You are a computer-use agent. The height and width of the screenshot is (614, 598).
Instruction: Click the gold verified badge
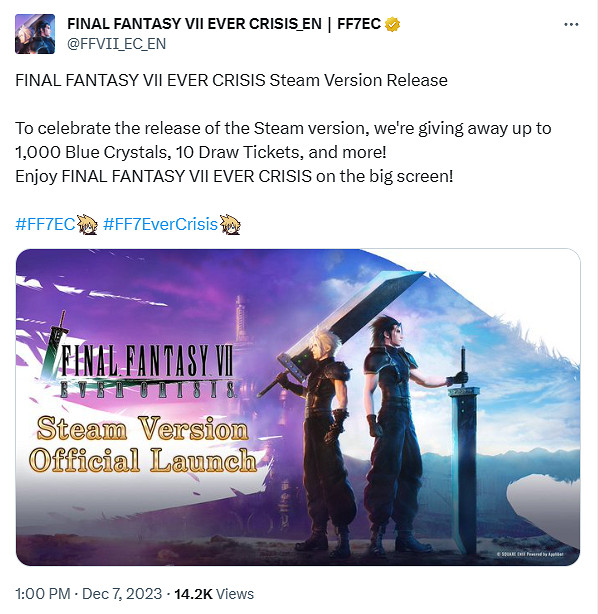tap(392, 24)
